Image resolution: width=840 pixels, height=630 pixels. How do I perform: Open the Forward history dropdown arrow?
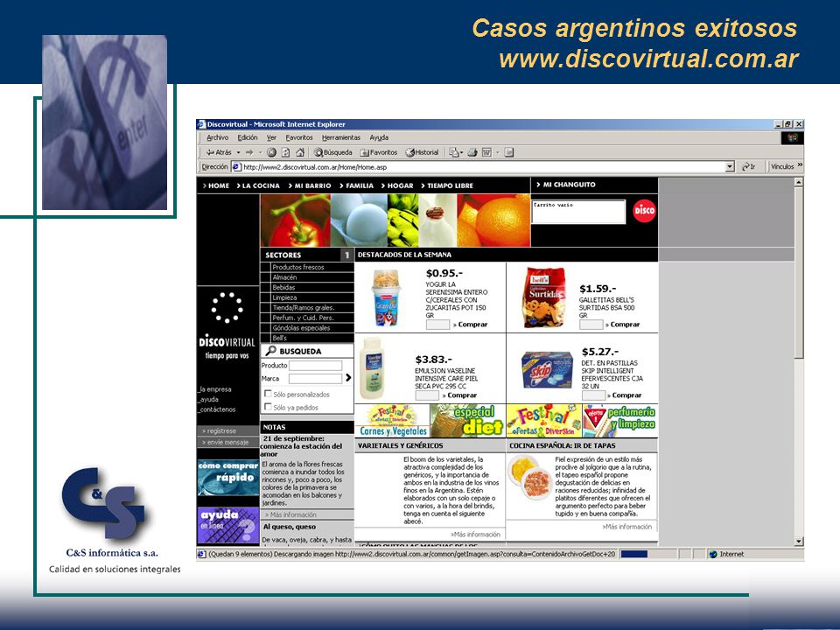tap(261, 152)
